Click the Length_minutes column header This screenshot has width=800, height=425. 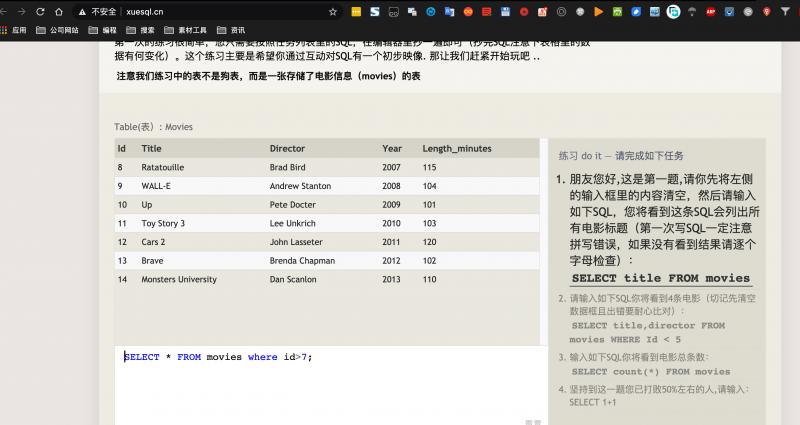click(457, 148)
